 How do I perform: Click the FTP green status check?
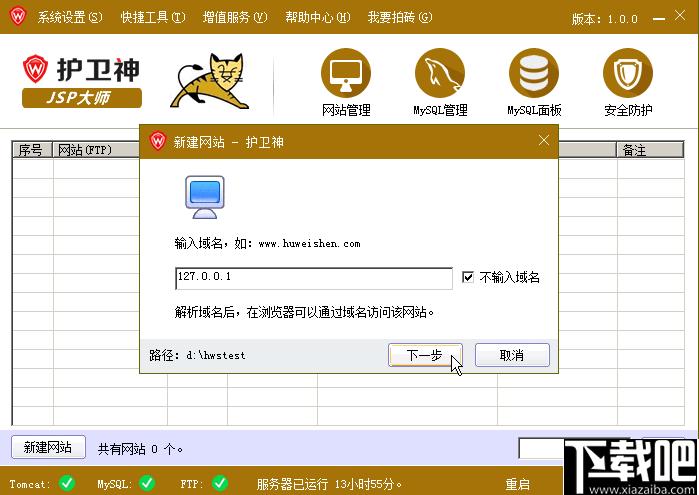tap(220, 483)
